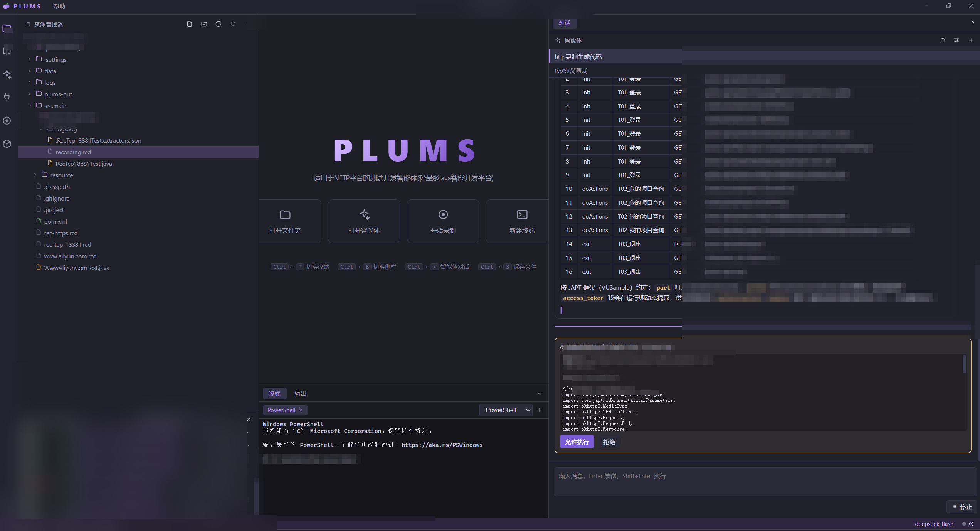Add a new agent conversation with plus icon
This screenshot has height=531, width=980.
(x=971, y=40)
